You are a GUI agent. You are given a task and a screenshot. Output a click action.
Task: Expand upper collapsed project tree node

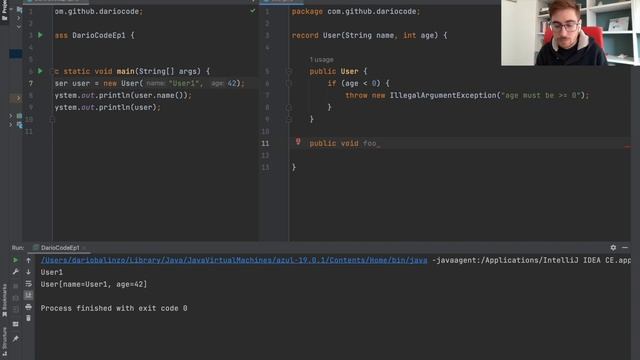[x=11, y=116]
